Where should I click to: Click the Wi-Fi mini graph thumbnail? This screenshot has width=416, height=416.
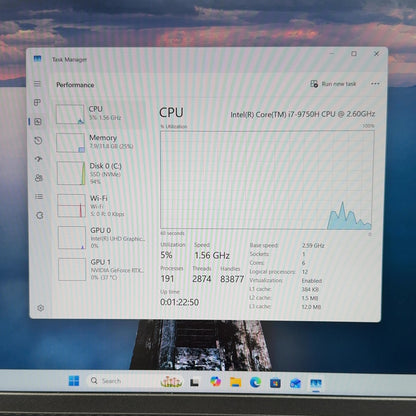(x=72, y=206)
